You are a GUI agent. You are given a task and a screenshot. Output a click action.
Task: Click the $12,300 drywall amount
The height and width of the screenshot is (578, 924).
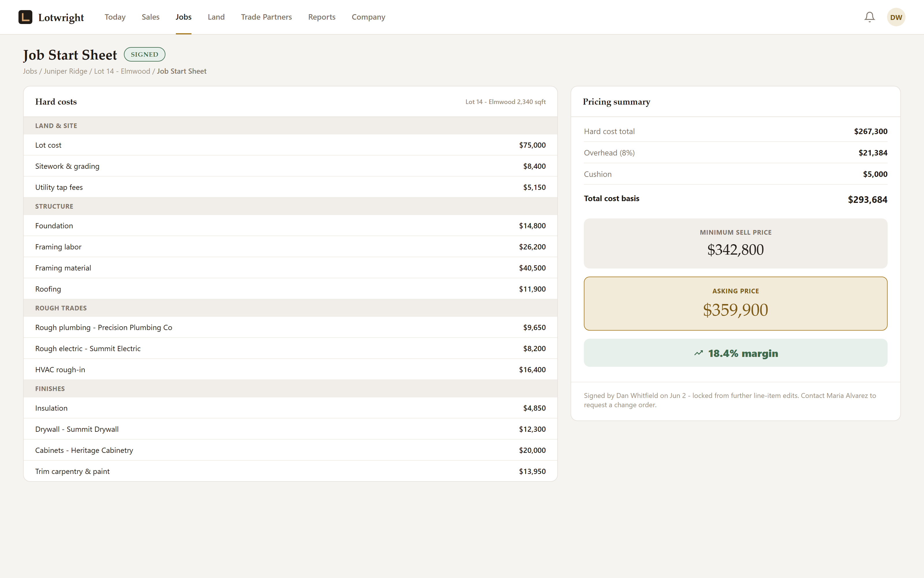(532, 429)
